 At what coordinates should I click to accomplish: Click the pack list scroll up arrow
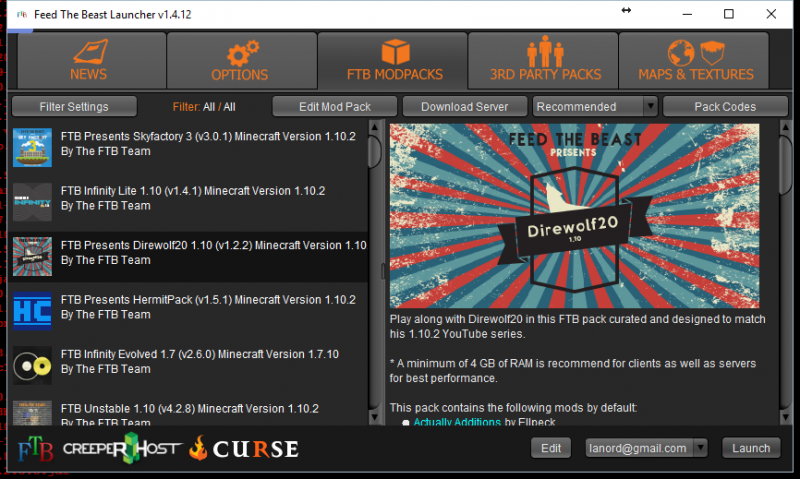(x=375, y=127)
